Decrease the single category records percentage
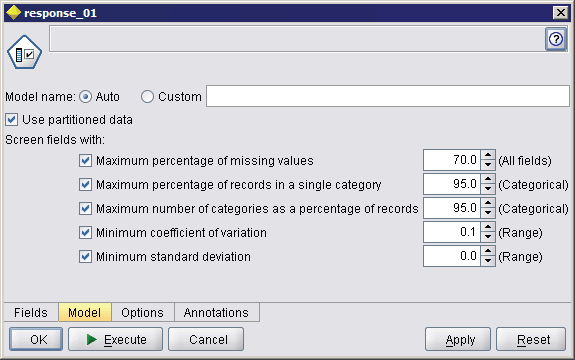 488,189
